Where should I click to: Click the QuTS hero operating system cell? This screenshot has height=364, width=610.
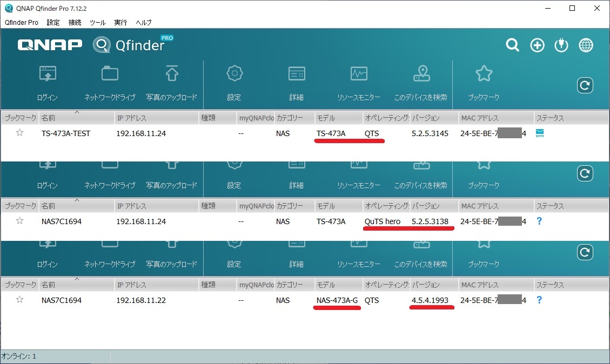tap(383, 221)
